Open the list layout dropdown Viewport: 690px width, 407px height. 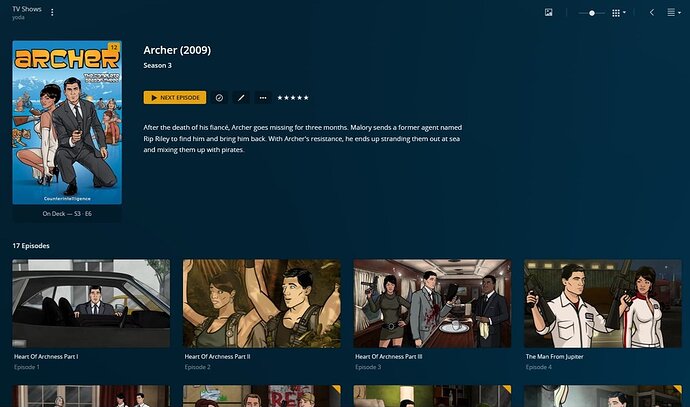point(674,12)
